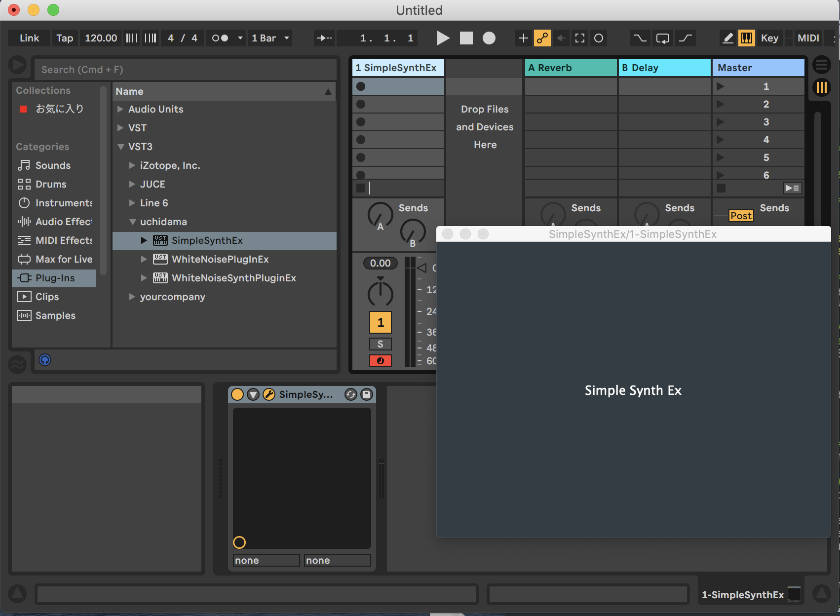This screenshot has height=616, width=840.
Task: Select the Drums category icon
Action: tap(24, 184)
